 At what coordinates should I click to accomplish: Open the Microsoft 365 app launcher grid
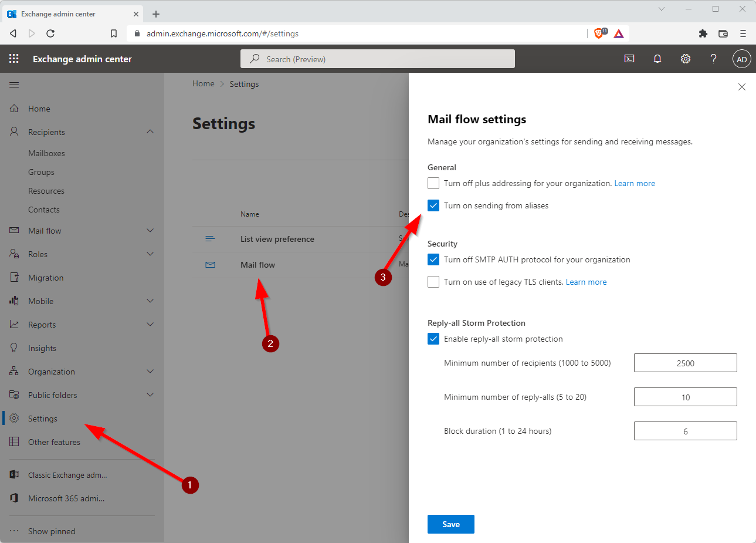pyautogui.click(x=13, y=59)
